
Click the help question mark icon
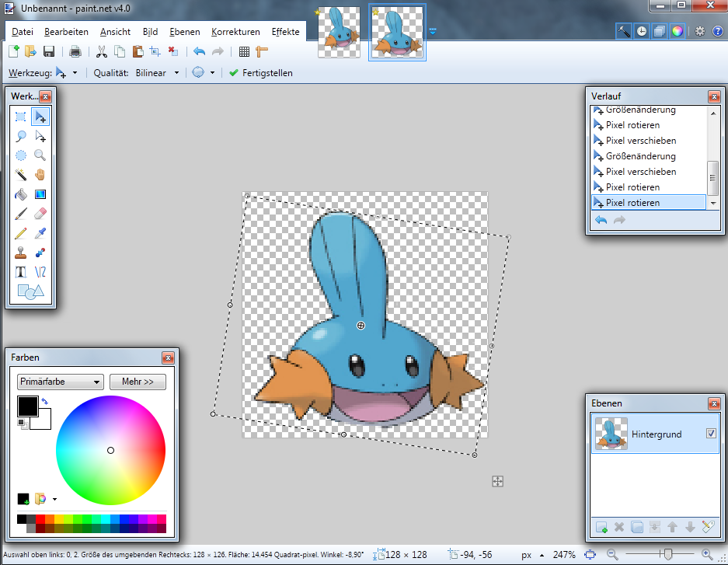[x=718, y=31]
